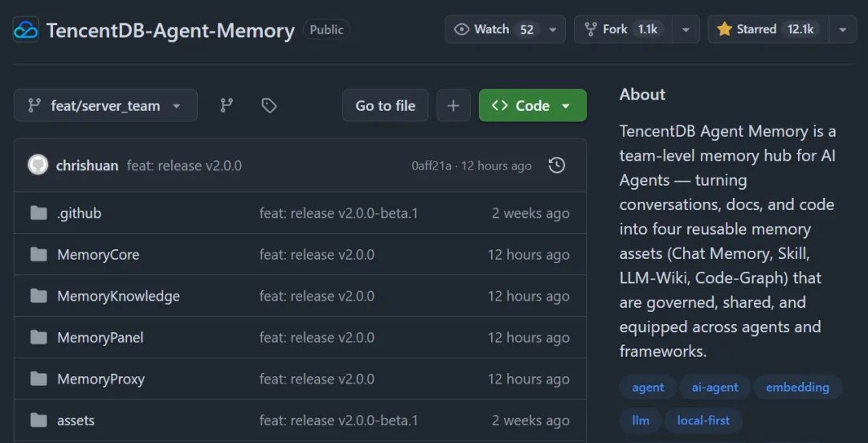Click the MemoryPanel folder icon
The width and height of the screenshot is (868, 443).
[x=39, y=337]
